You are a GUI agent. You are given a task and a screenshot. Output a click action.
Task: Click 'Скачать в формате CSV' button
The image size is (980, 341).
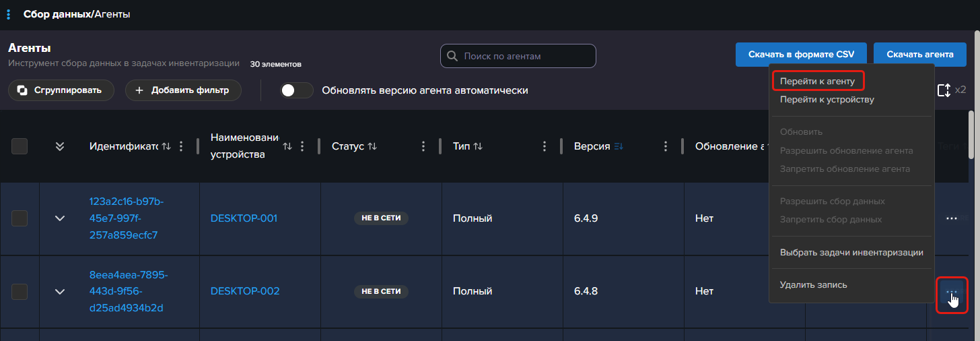pyautogui.click(x=800, y=55)
